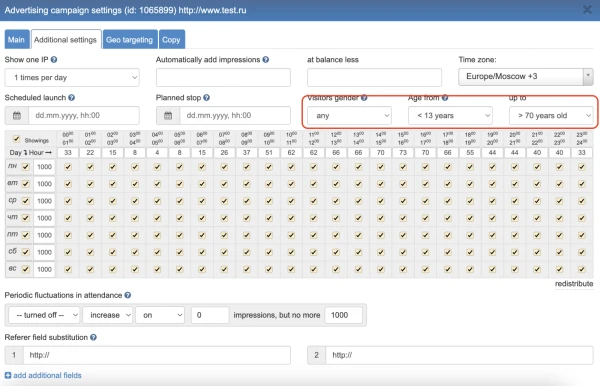Viewport: 600px width, 386px height.
Task: Focus the fluctuation impressions field showing 0
Action: pyautogui.click(x=210, y=315)
